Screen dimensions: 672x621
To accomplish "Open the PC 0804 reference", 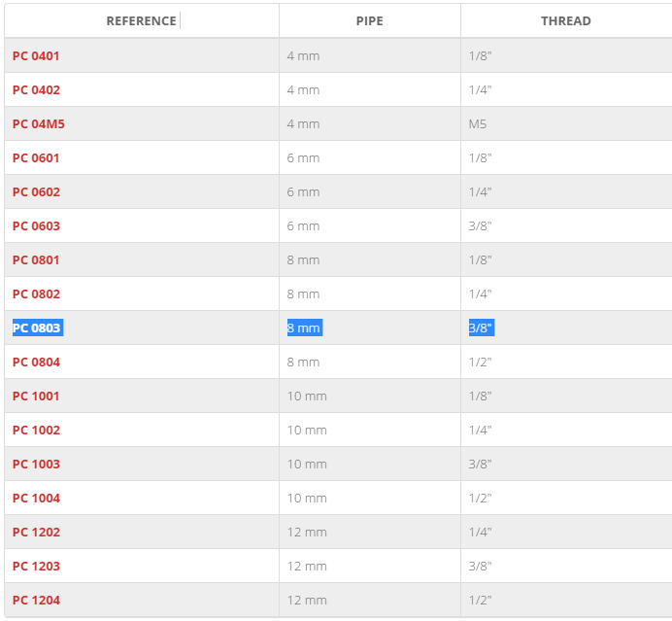I will coord(37,362).
